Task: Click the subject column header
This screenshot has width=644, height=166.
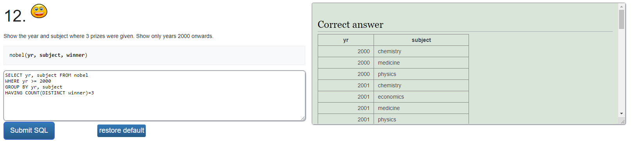Action: (x=421, y=40)
